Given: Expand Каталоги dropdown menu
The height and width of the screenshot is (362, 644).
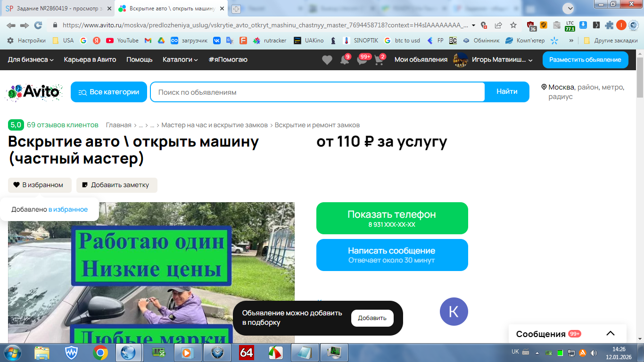Looking at the screenshot, I should coord(180,60).
